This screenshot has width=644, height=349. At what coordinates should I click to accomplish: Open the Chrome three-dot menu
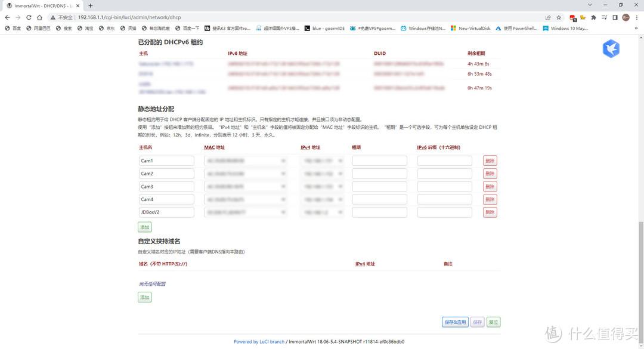click(x=636, y=17)
